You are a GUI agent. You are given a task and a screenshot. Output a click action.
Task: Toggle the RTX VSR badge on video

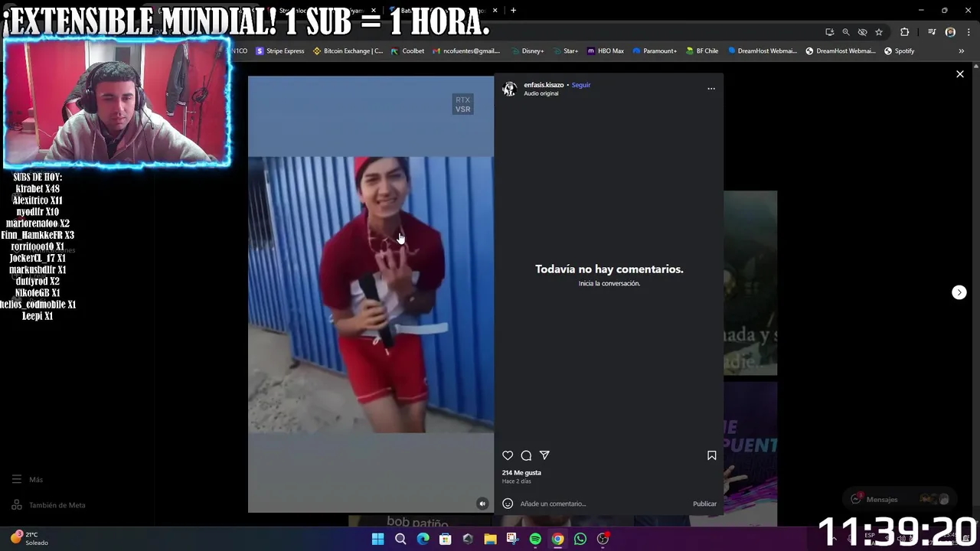click(x=462, y=105)
